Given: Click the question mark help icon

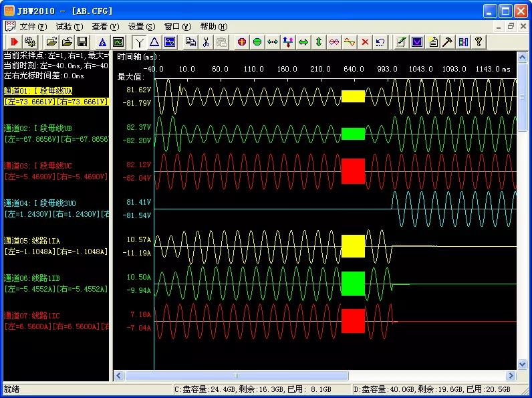Looking at the screenshot, I should [479, 41].
